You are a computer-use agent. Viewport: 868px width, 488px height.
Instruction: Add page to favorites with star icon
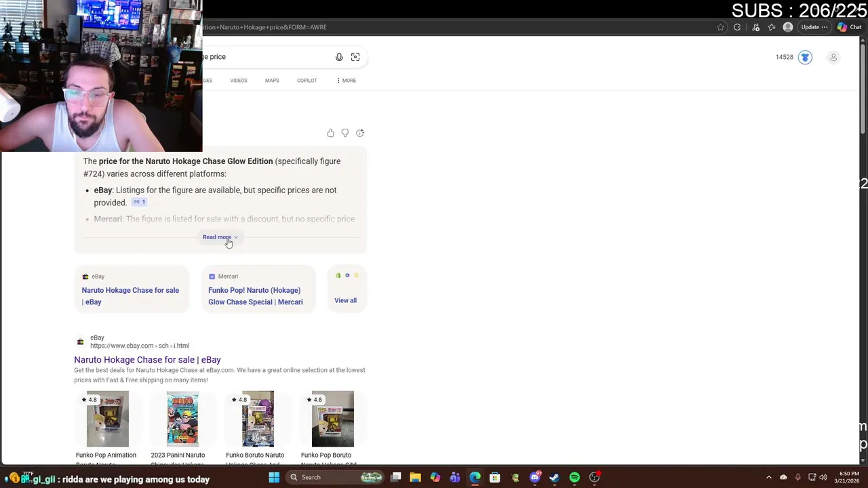click(x=720, y=27)
